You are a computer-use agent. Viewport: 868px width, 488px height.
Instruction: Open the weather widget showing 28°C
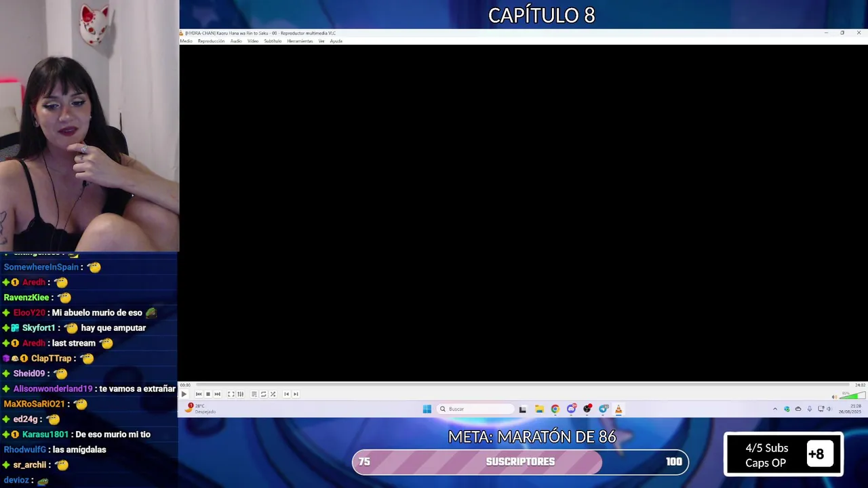point(201,408)
